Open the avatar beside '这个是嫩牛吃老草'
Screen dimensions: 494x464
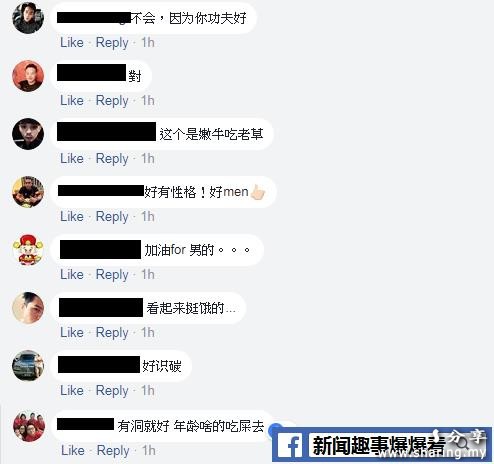(x=28, y=134)
